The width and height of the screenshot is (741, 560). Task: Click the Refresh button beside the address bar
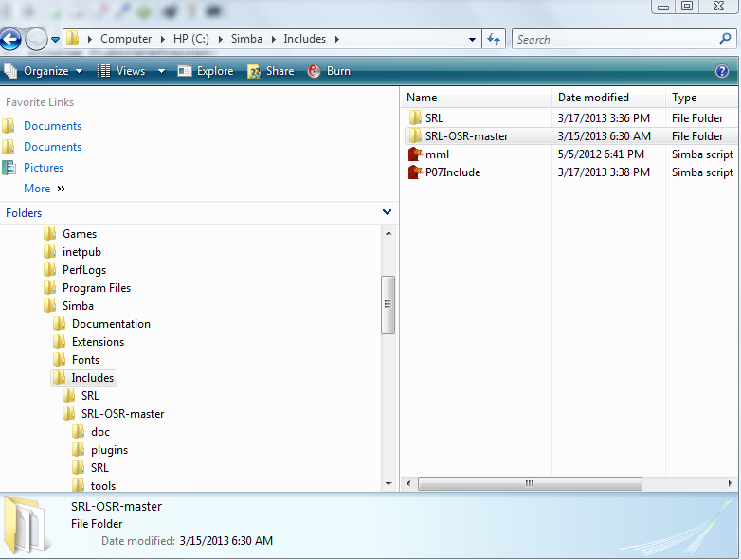(494, 39)
